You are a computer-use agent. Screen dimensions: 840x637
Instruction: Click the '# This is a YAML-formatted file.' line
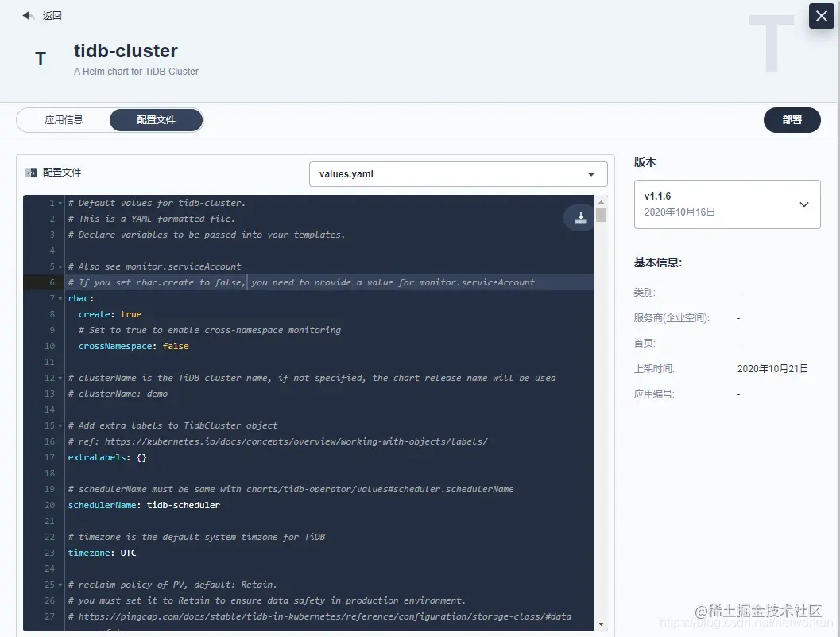[151, 219]
